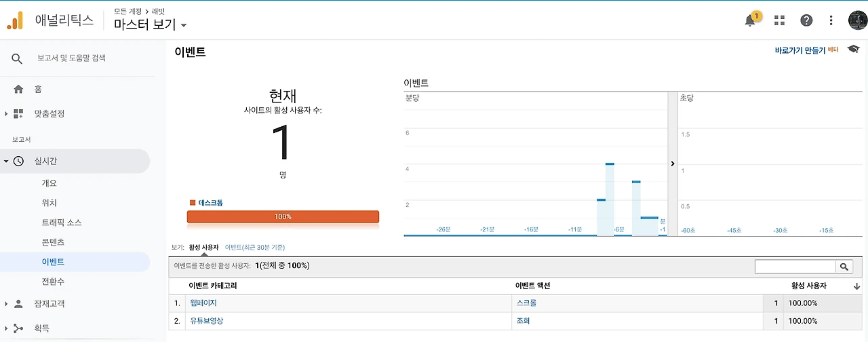Click the search magnifier in sidebar
868x342 pixels.
(x=18, y=58)
